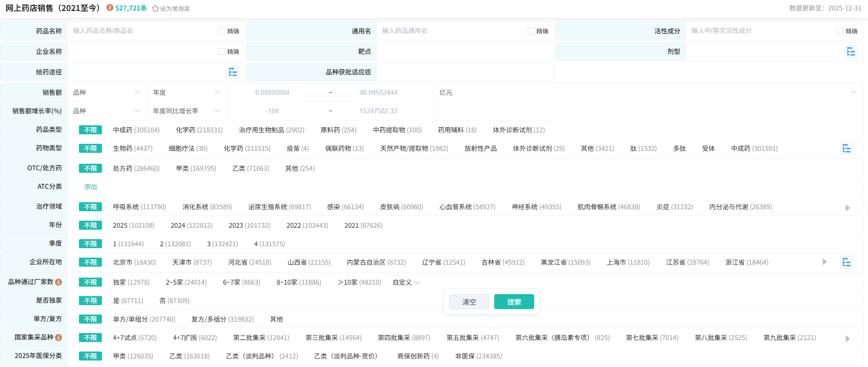Click the 企业名称 input field
Viewport: 868px width, 367px height.
142,51
